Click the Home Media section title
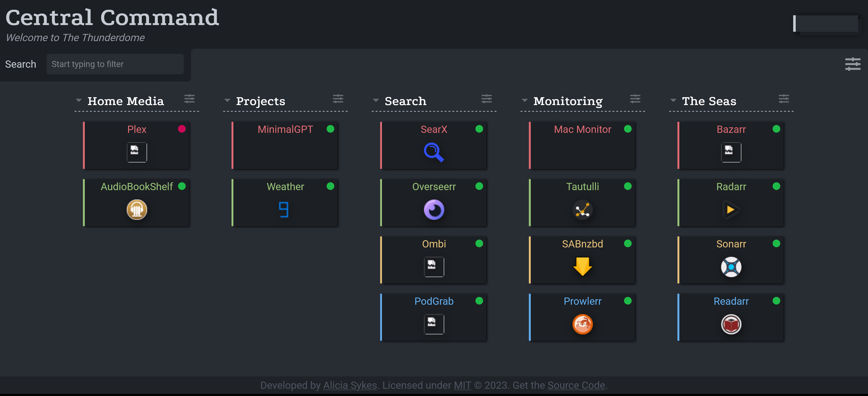The width and height of the screenshot is (868, 396). point(126,101)
